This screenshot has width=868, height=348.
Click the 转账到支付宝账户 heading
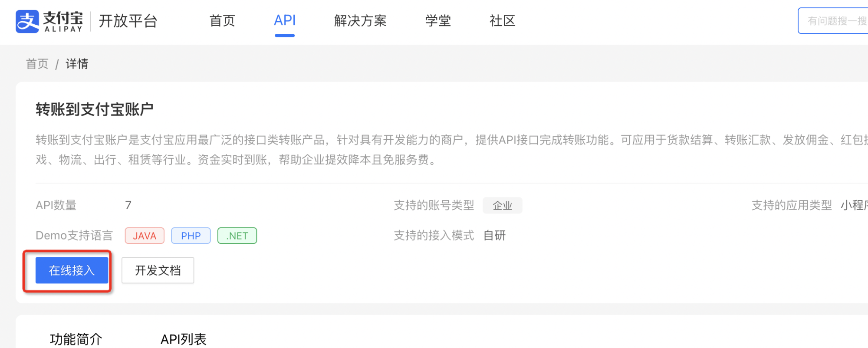tap(95, 109)
